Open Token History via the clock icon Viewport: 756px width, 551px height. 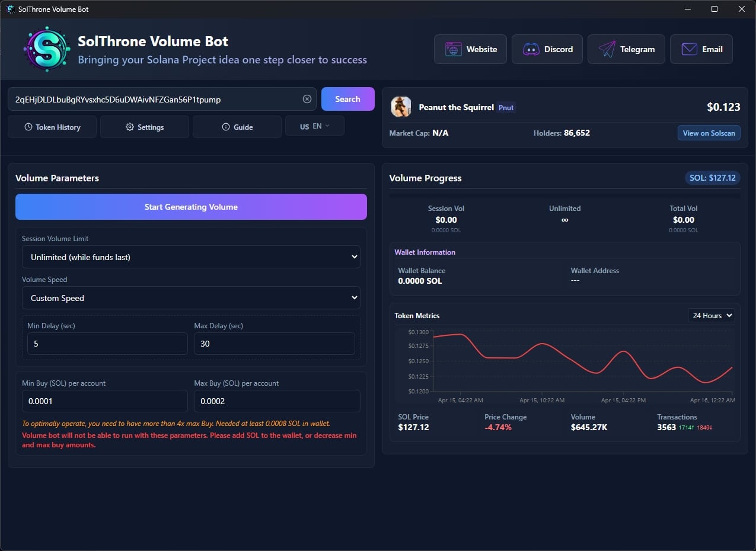[x=29, y=126]
